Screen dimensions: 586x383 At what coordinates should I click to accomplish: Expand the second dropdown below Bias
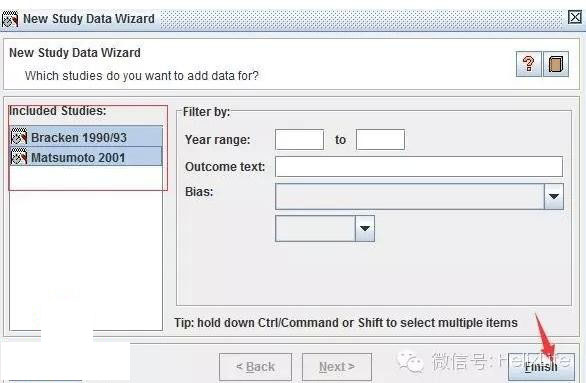[x=365, y=229]
